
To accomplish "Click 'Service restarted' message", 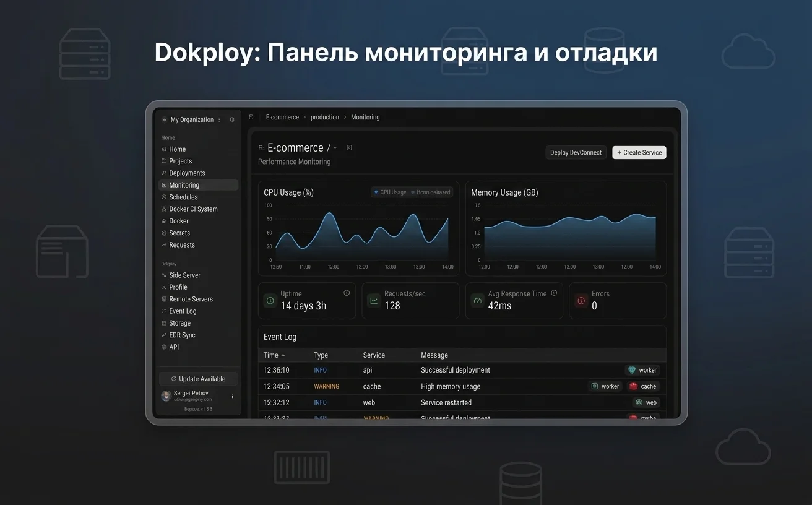I will [446, 402].
